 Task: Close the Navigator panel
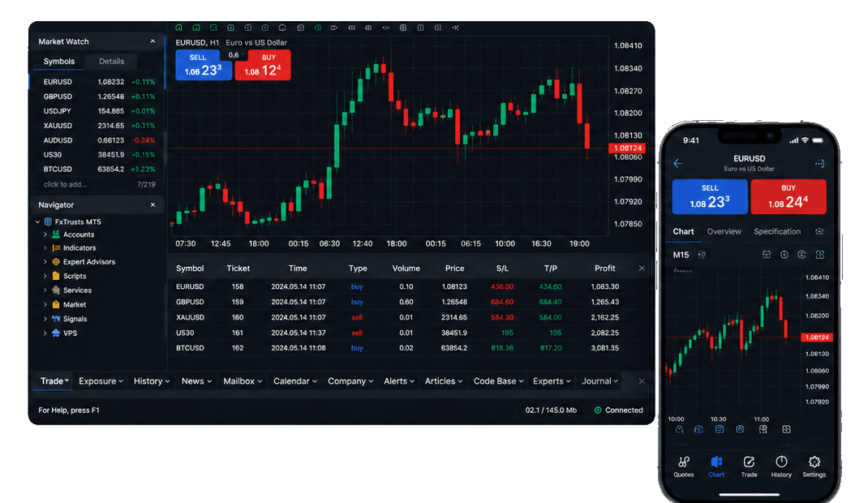click(153, 204)
